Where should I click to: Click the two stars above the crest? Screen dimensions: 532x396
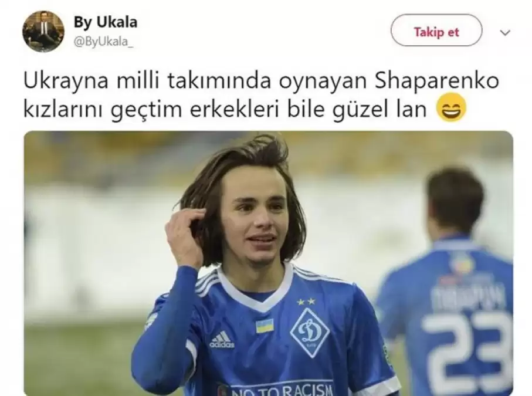coord(306,302)
